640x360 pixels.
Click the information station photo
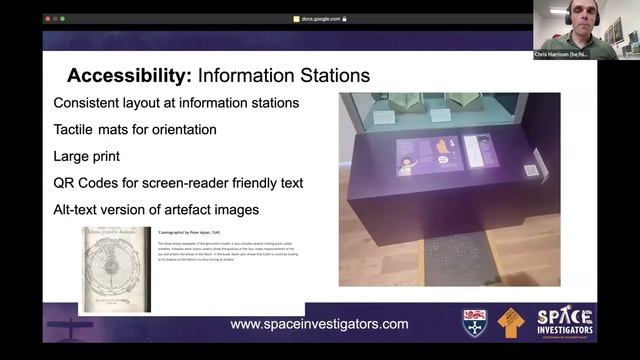[x=449, y=189]
